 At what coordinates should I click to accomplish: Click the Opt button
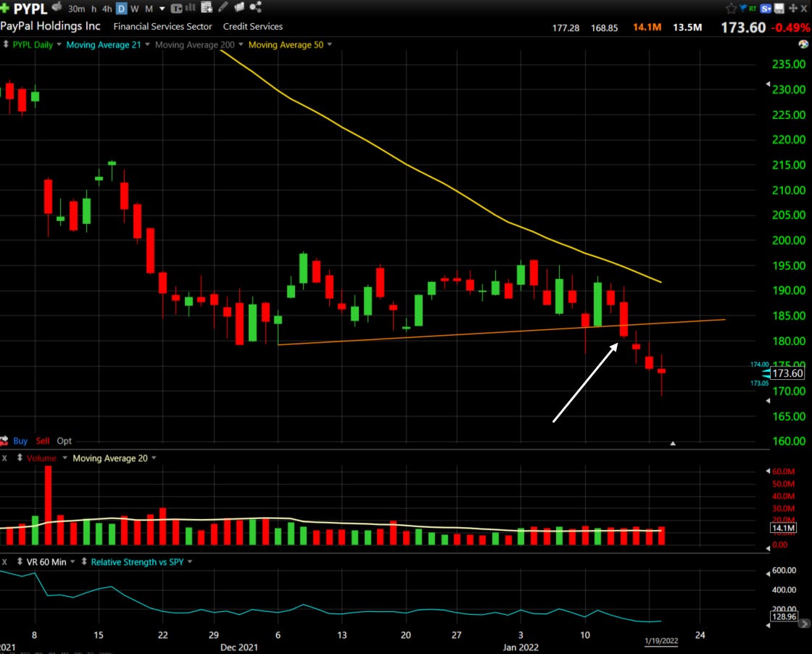[x=65, y=441]
